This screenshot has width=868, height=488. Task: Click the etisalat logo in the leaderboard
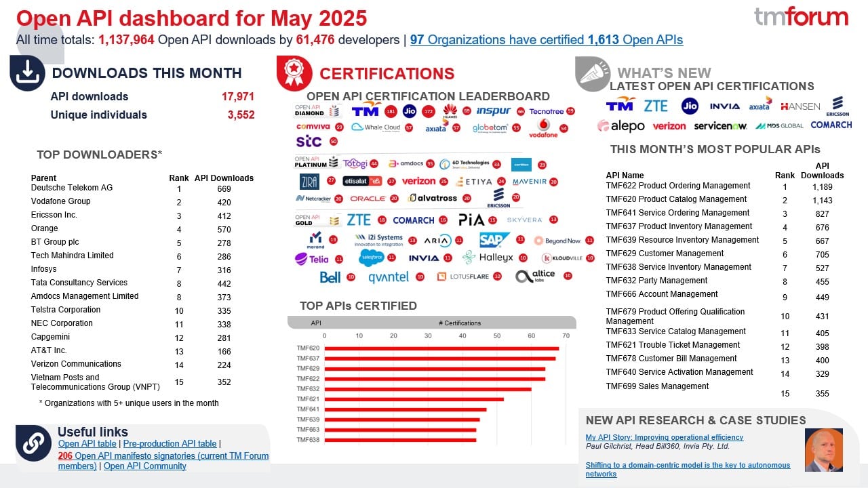363,181
